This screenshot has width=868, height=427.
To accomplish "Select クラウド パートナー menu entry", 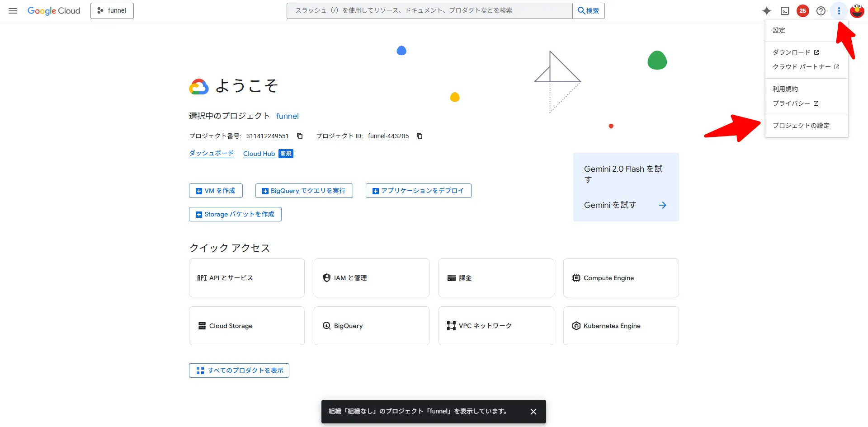I will click(807, 67).
